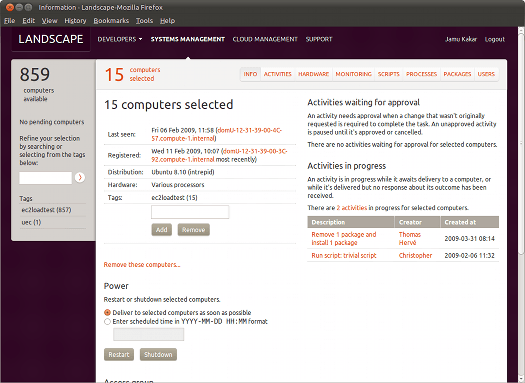Click the ec2loadtest (15) tag value
Image resolution: width=525 pixels, height=383 pixels.
pos(174,198)
